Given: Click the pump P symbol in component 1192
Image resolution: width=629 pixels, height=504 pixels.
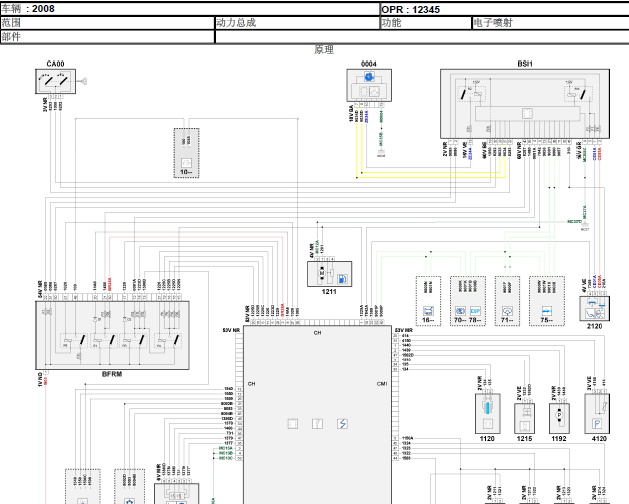Looking at the screenshot, I should click(559, 415).
